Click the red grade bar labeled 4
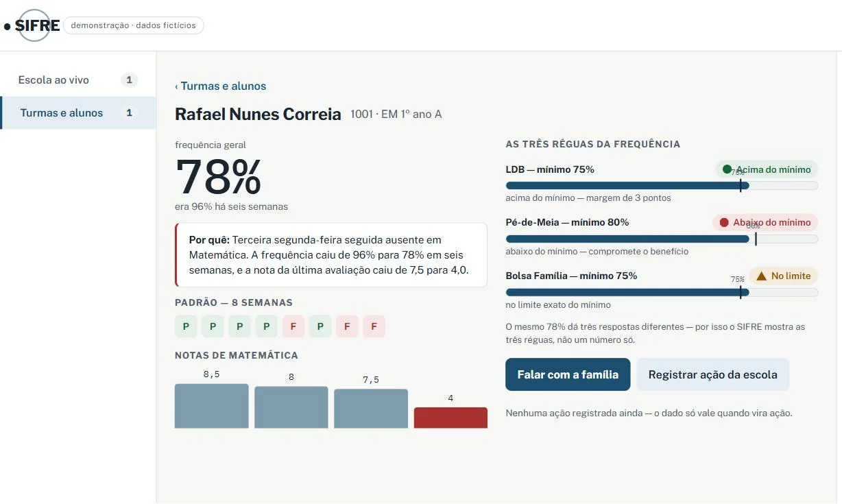The width and height of the screenshot is (842, 504). coord(450,418)
